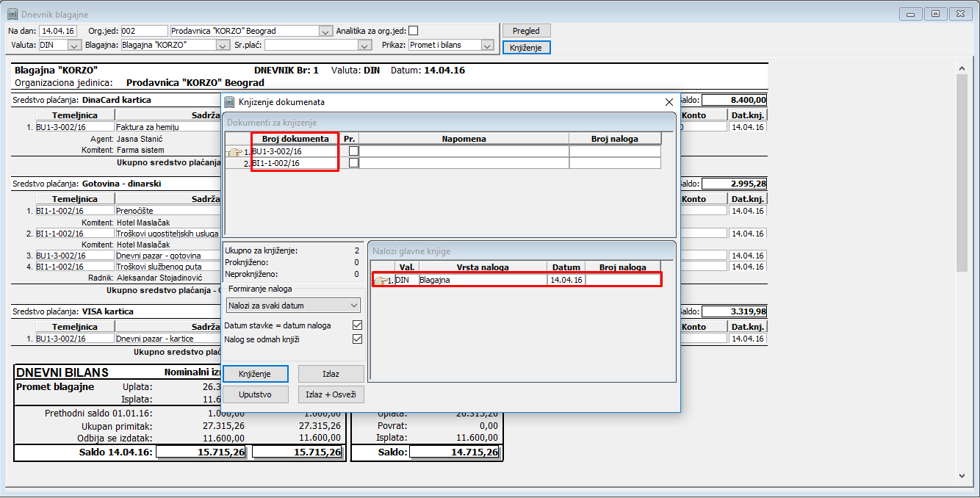980x498 pixels.
Task: Enable Analitika za org.jed checkbox
Action: click(413, 31)
